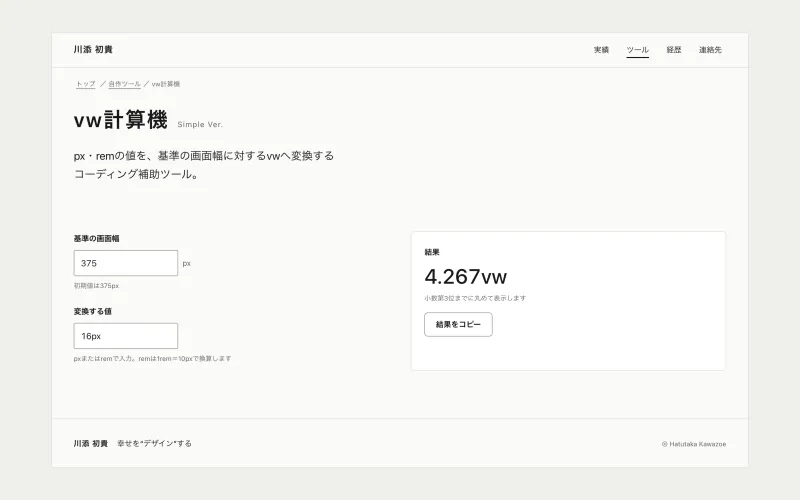Click the Hatutaka Kawazoe copyright text
800x500 pixels.
(694, 444)
